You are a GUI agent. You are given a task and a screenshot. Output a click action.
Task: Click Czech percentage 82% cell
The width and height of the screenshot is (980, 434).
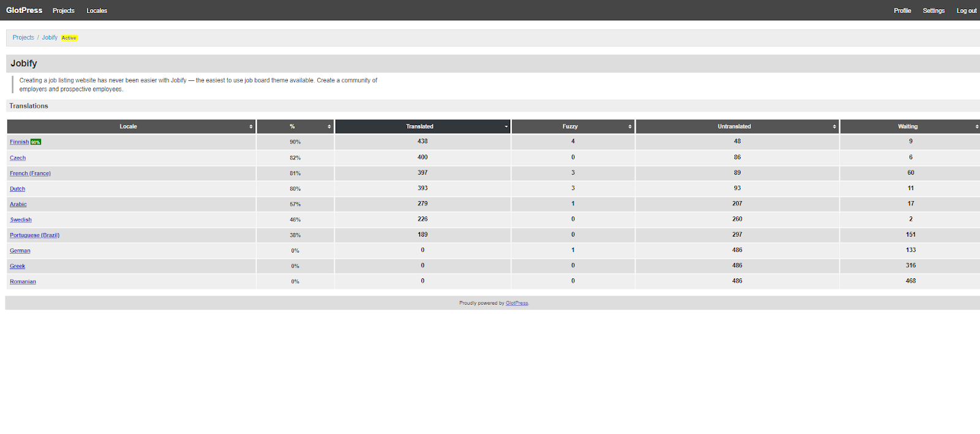pos(295,158)
